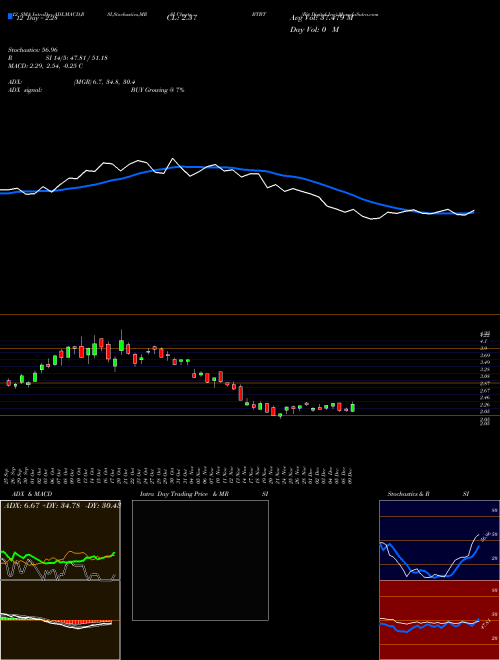Click the last green candlestick on price chart
Image resolution: width=500 pixels, height=660 pixels.
pos(353,407)
